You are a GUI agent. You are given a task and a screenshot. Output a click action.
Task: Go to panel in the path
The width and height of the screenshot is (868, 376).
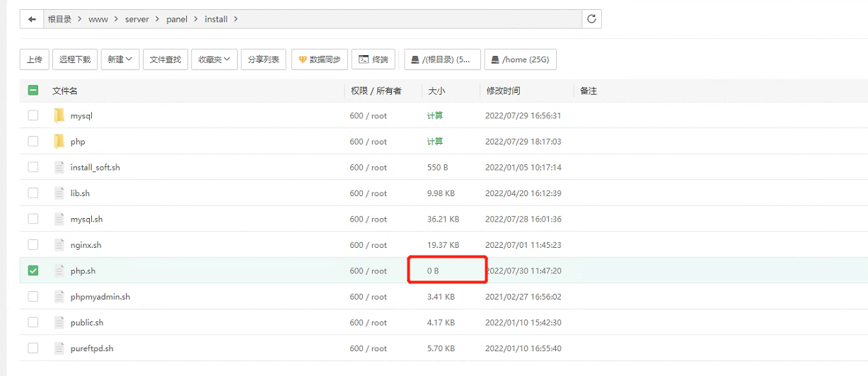tap(177, 19)
